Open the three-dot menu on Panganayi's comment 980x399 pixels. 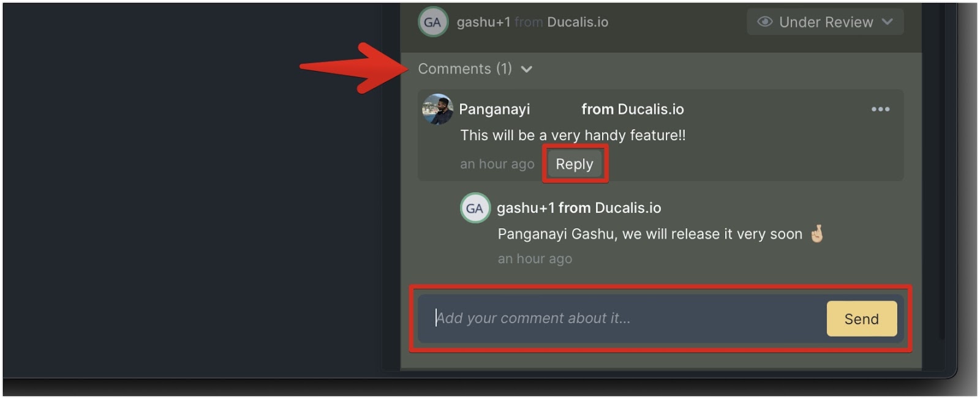[880, 109]
